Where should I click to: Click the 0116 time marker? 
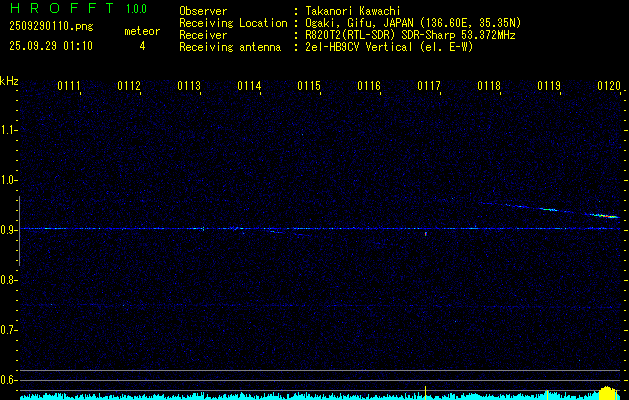(x=369, y=86)
